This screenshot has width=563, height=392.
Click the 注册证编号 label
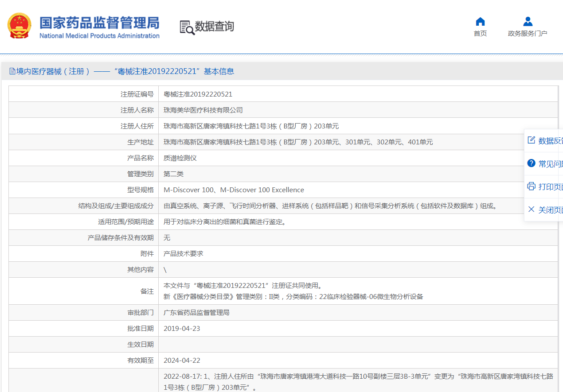pos(137,94)
